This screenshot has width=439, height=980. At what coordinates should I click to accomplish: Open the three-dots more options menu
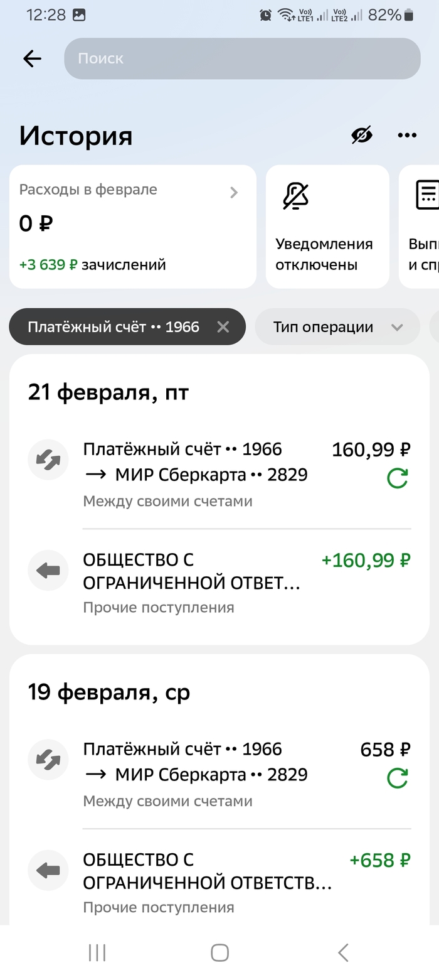point(407,135)
